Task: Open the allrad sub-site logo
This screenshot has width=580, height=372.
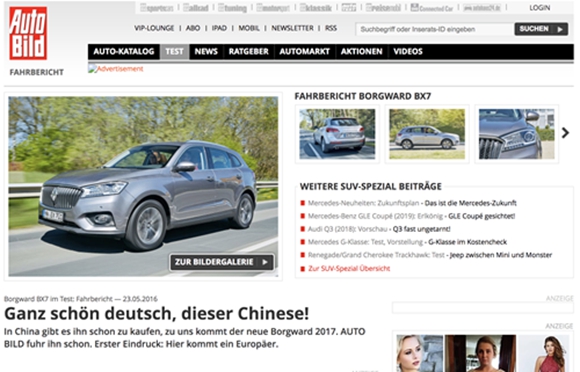Action: 196,7
